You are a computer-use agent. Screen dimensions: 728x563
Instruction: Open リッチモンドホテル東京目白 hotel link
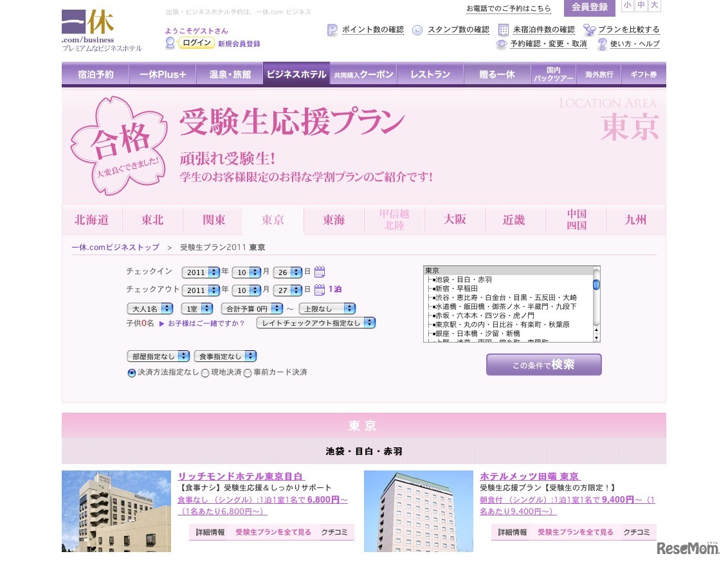[241, 476]
